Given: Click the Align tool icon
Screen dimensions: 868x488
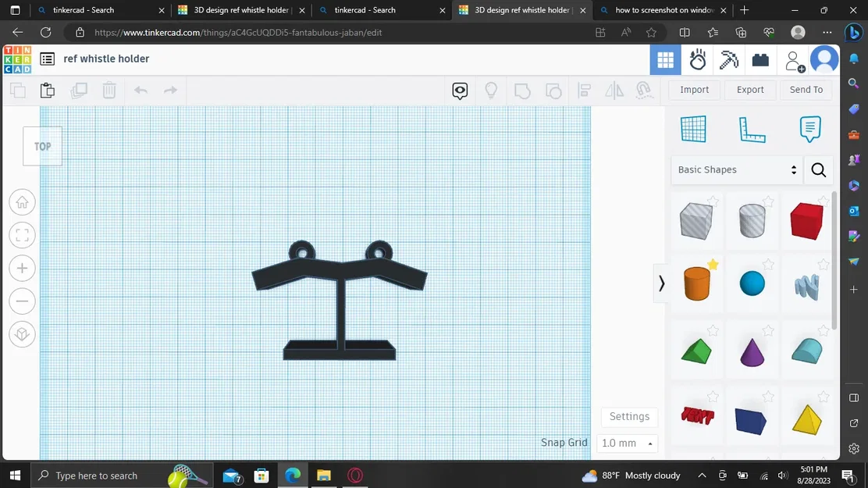Looking at the screenshot, I should (x=584, y=91).
